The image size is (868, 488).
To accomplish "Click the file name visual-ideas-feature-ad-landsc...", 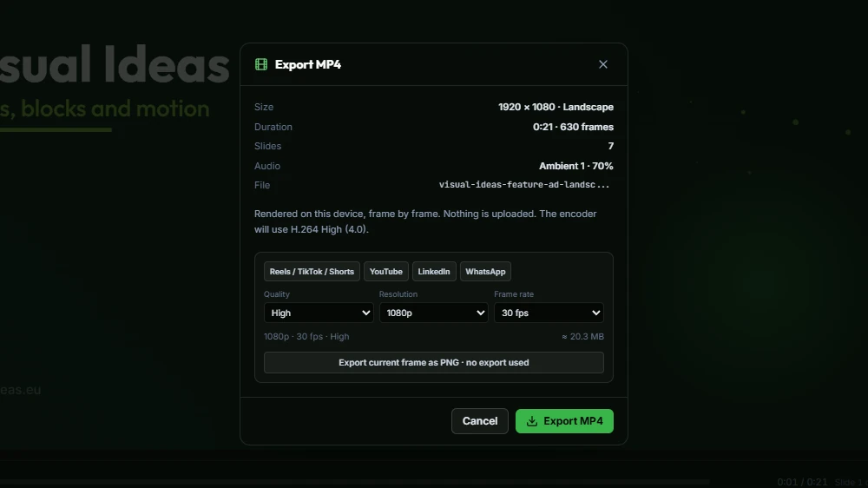I will click(524, 185).
